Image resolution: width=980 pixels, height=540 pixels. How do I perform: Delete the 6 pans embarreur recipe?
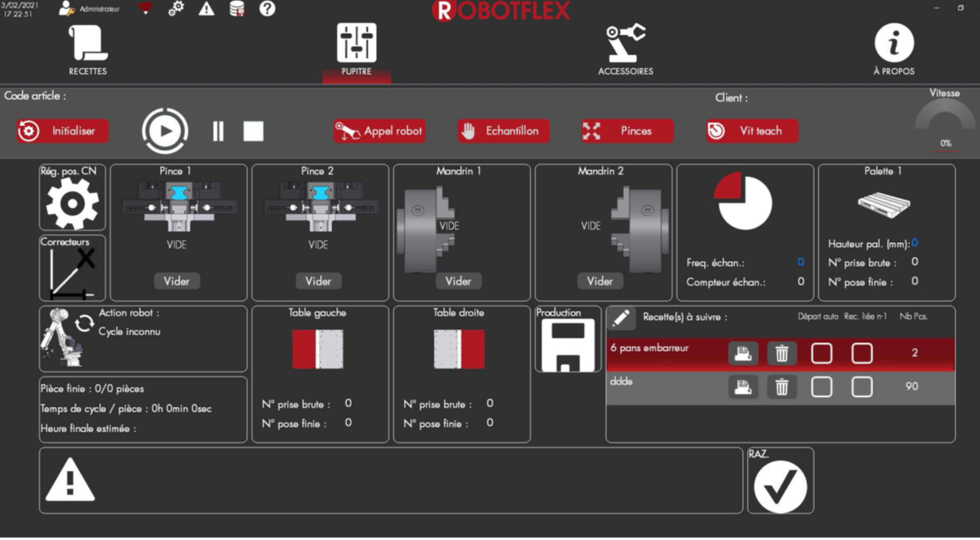point(782,353)
